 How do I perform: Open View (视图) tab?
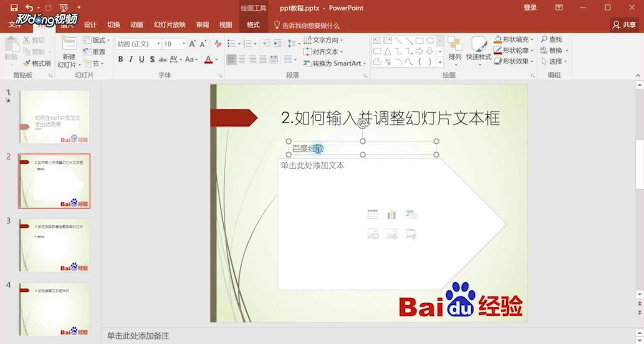225,25
